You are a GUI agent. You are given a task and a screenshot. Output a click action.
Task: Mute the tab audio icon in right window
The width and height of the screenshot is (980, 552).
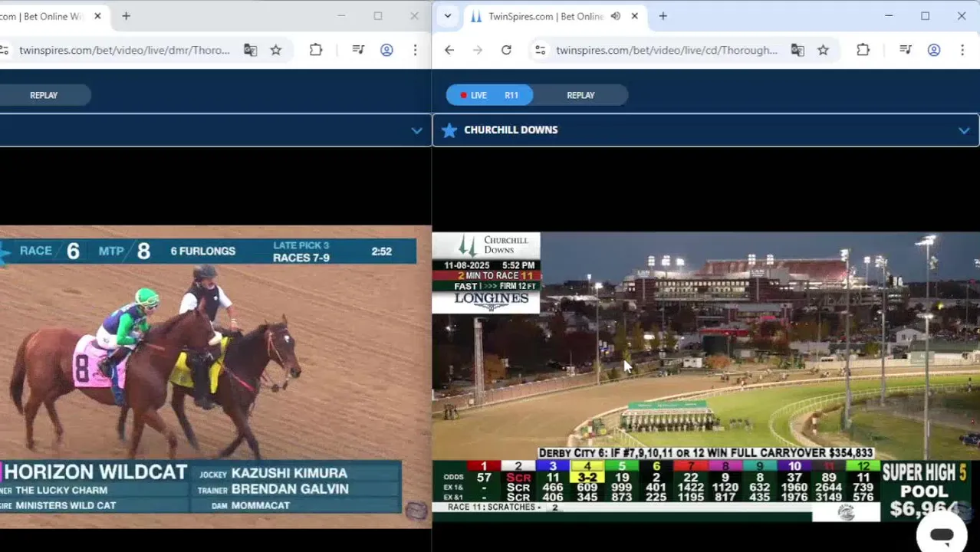pyautogui.click(x=616, y=16)
